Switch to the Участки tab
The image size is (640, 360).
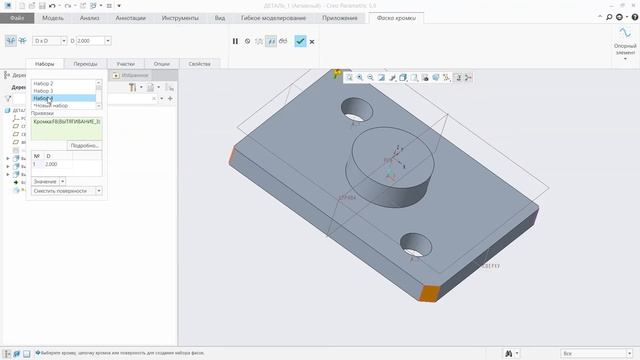(125, 64)
